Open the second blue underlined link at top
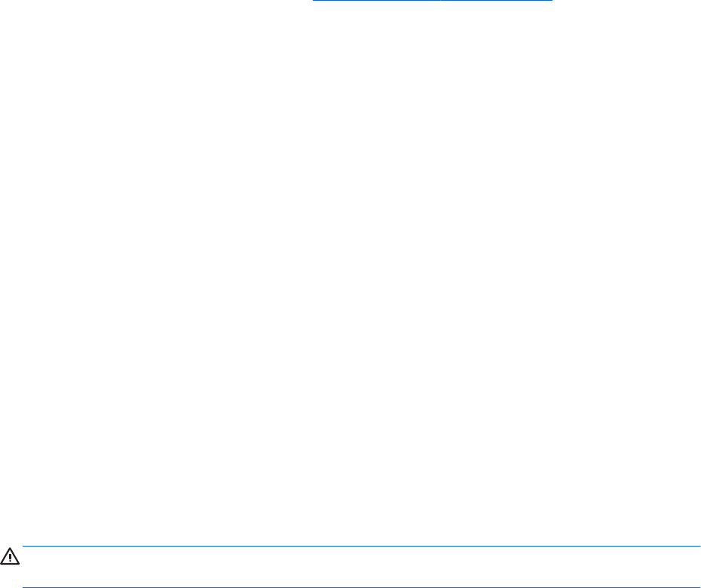 click(x=497, y=1)
